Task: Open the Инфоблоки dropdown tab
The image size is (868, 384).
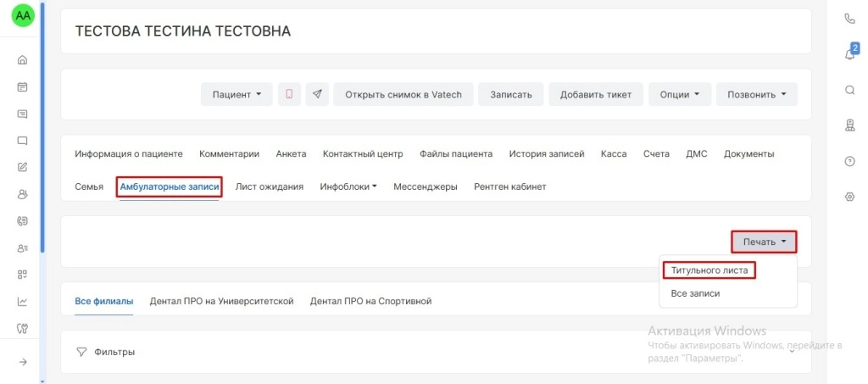Action: (348, 186)
